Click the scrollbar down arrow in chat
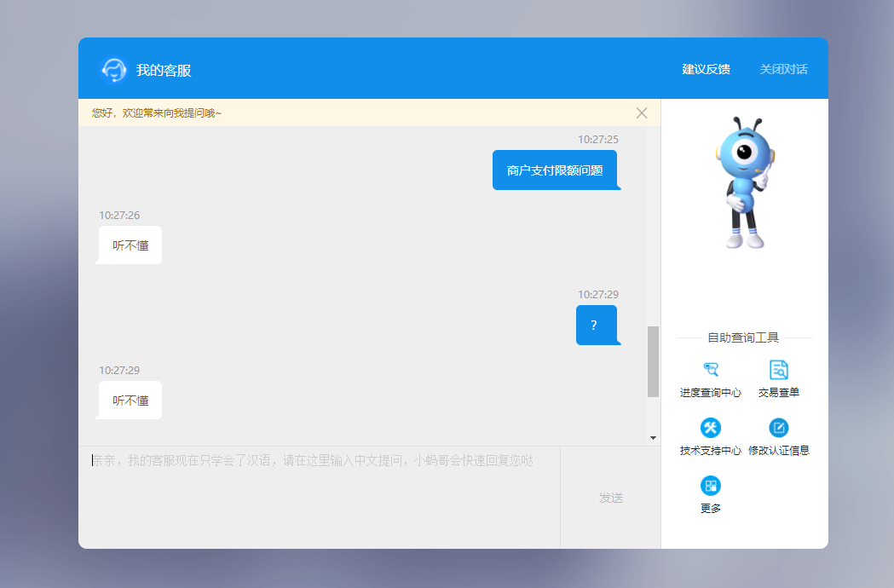 (x=653, y=438)
